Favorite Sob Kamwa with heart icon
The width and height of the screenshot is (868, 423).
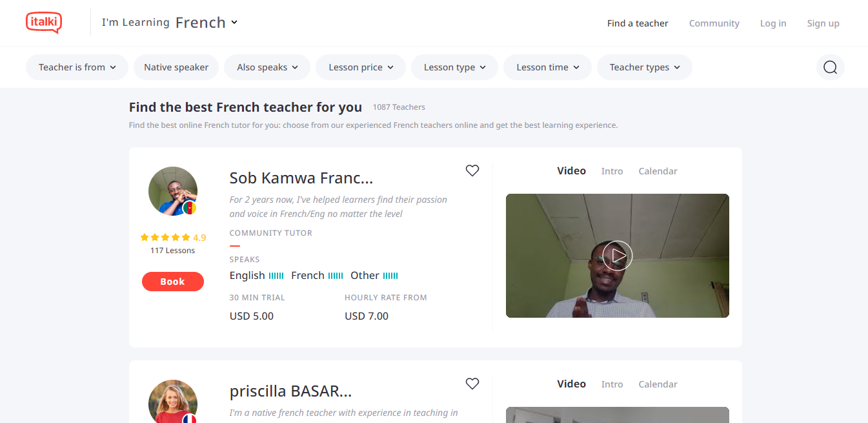(472, 170)
